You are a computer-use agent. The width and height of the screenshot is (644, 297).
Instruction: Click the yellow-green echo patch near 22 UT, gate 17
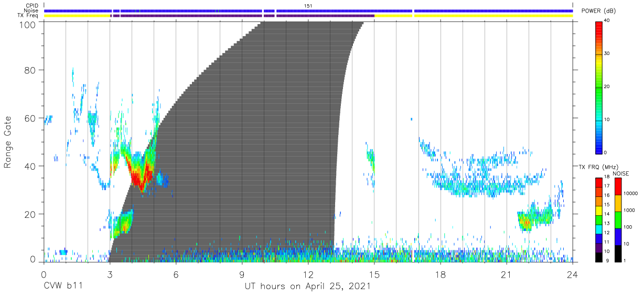pyautogui.click(x=525, y=222)
